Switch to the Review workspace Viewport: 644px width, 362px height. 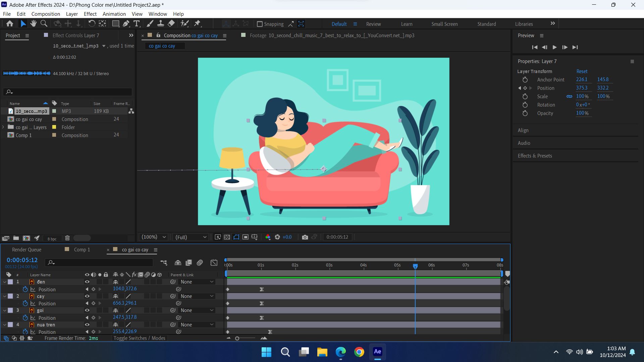click(x=373, y=24)
